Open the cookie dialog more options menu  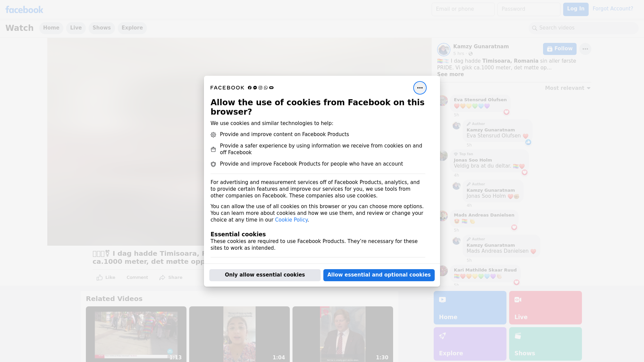420,88
